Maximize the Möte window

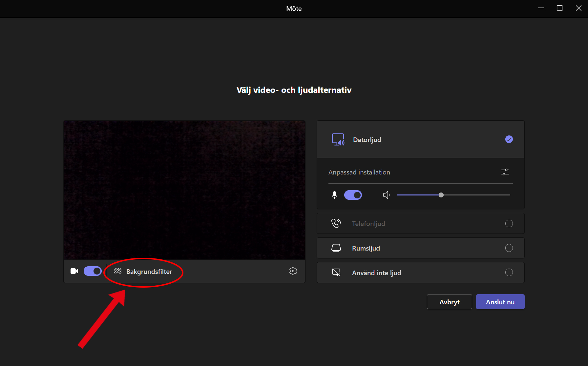coord(559,8)
